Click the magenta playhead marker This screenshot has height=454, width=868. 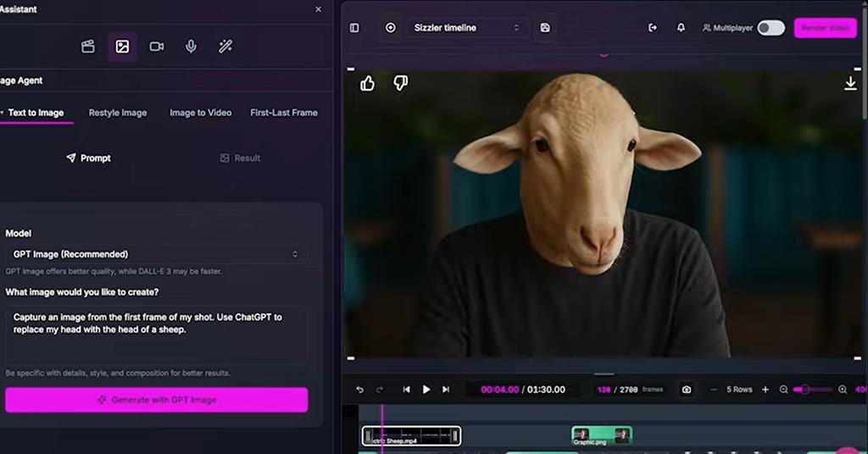[x=382, y=429]
